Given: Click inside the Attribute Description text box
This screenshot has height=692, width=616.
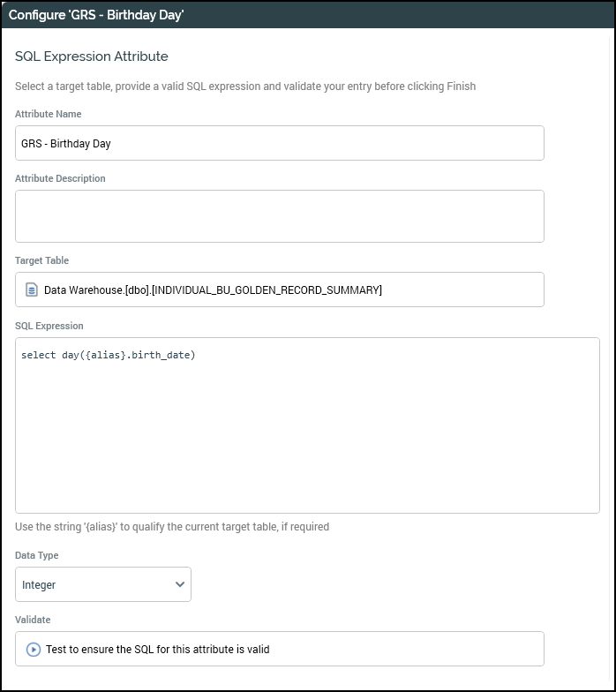Looking at the screenshot, I should tap(279, 216).
